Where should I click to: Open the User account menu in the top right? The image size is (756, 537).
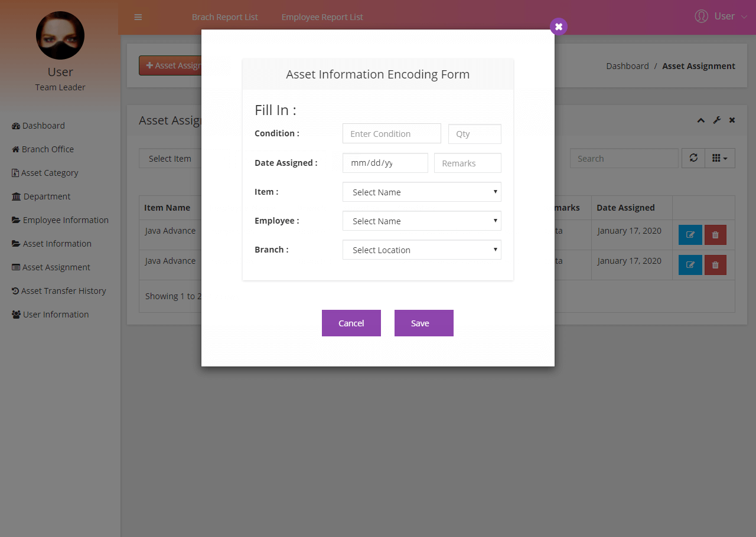click(x=721, y=17)
